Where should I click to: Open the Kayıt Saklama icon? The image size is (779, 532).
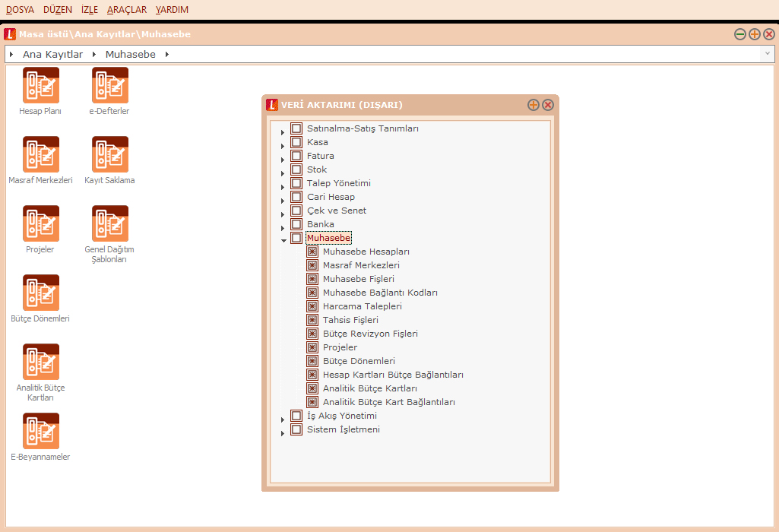point(109,155)
